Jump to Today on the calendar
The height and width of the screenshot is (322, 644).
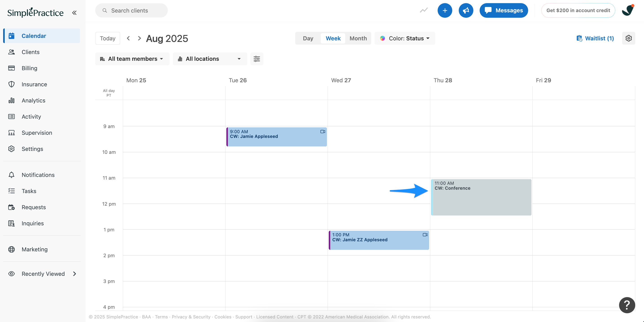pos(108,38)
